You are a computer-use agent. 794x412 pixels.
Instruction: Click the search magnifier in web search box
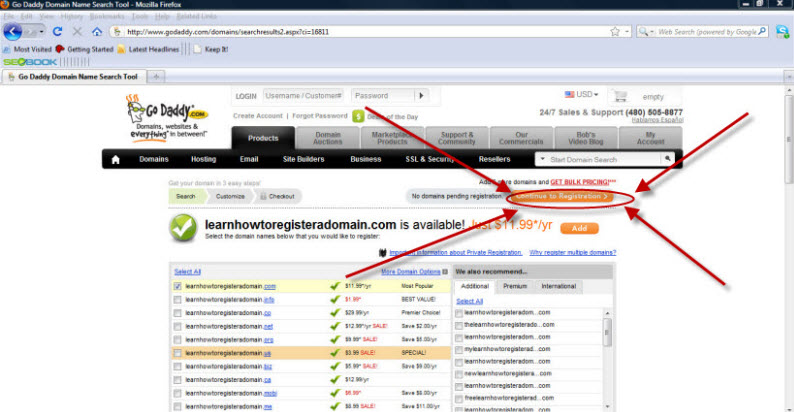(762, 31)
